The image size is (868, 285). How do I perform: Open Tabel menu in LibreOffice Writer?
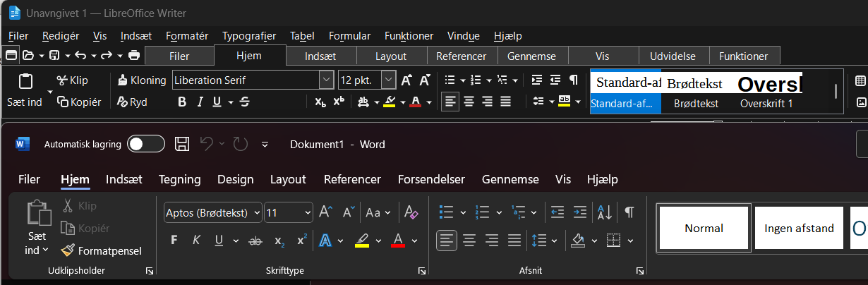302,35
